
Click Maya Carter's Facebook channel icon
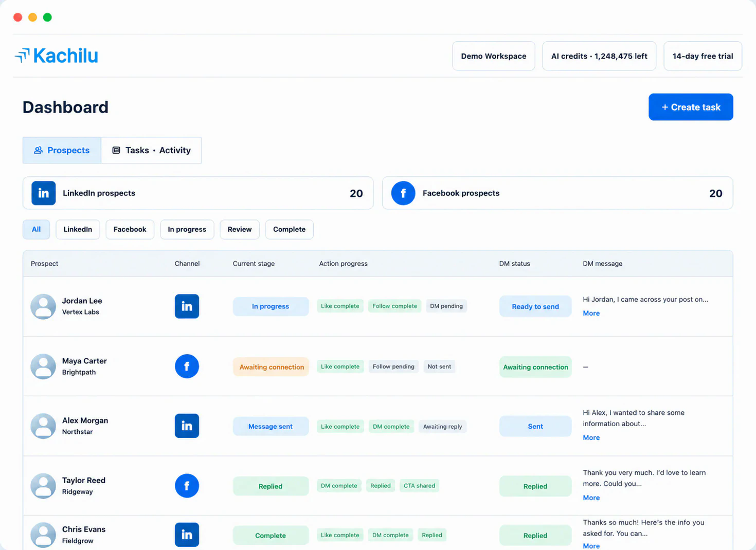click(x=187, y=366)
